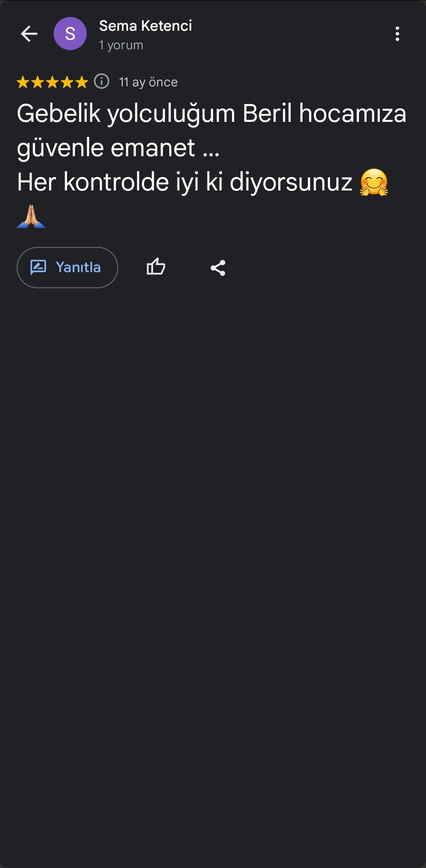The width and height of the screenshot is (426, 868).
Task: Tap the '11 ay önce' timestamp
Action: coord(148,82)
